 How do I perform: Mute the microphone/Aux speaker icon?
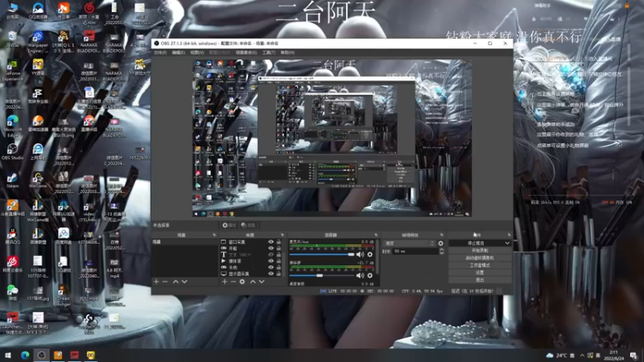tap(360, 254)
